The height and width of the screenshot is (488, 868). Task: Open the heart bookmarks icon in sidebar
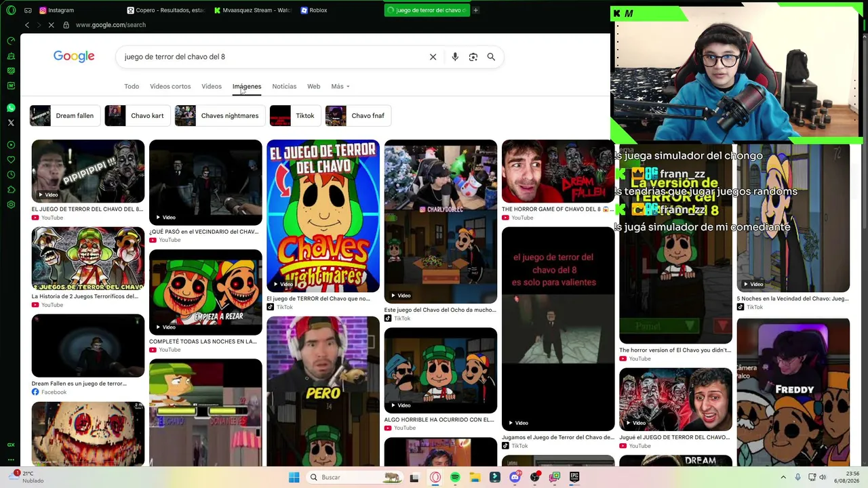[x=11, y=160]
